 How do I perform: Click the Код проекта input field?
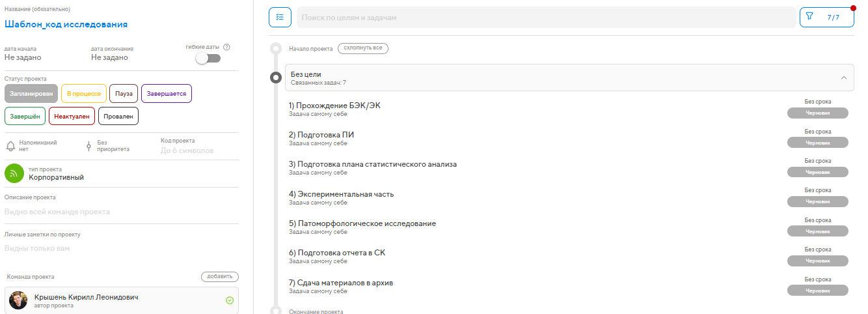click(x=187, y=151)
